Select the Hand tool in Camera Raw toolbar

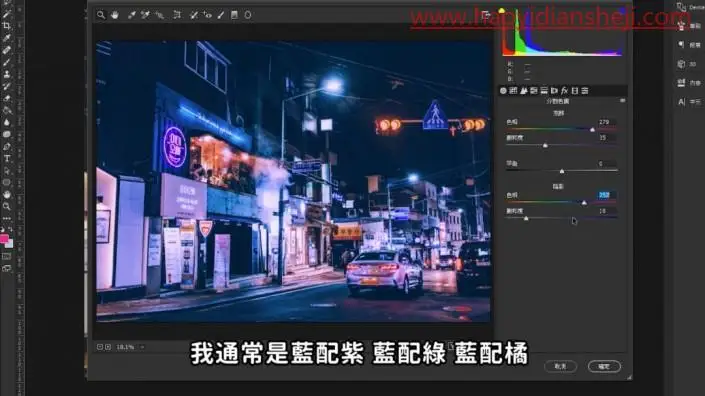(115, 15)
